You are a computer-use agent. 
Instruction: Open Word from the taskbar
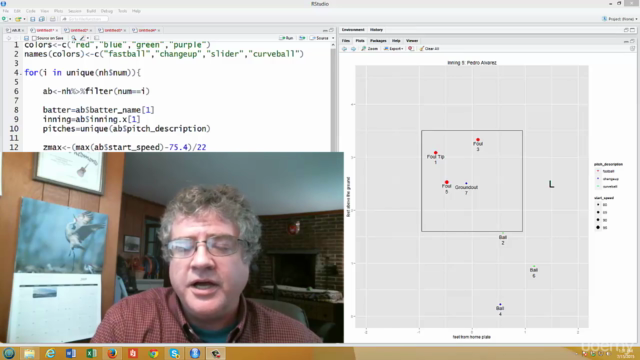(x=71, y=353)
